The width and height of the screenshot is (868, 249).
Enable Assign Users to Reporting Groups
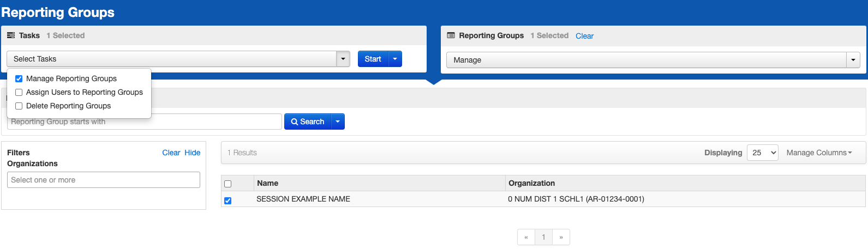tap(19, 92)
